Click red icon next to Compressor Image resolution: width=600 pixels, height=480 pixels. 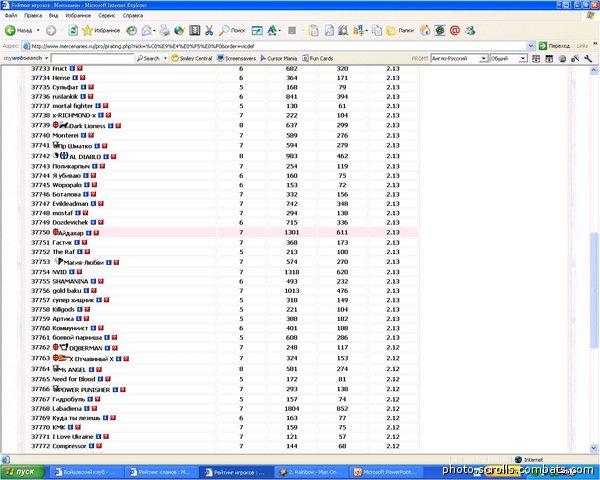click(99, 446)
